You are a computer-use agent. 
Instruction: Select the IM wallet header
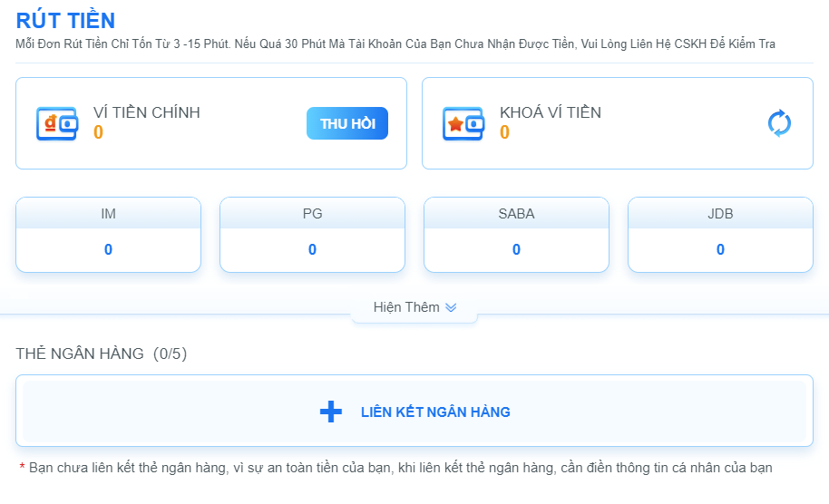click(x=108, y=214)
